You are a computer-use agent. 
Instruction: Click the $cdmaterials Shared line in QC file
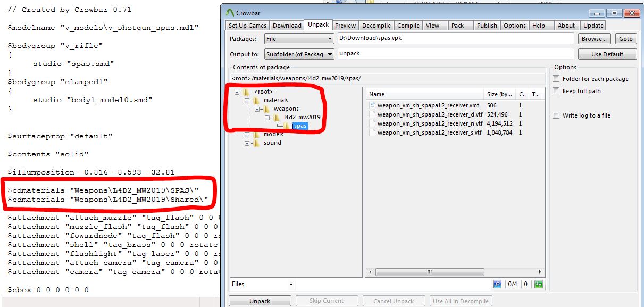click(x=107, y=200)
